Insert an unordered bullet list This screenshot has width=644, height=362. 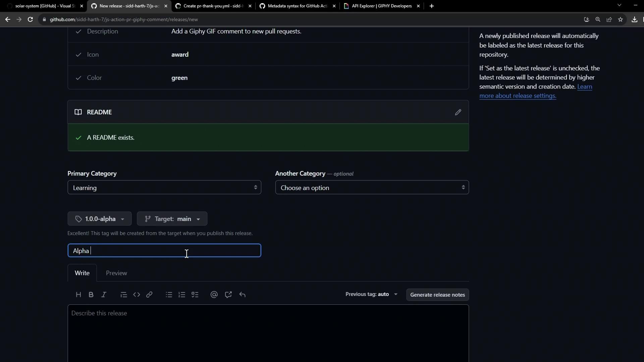coord(169,295)
